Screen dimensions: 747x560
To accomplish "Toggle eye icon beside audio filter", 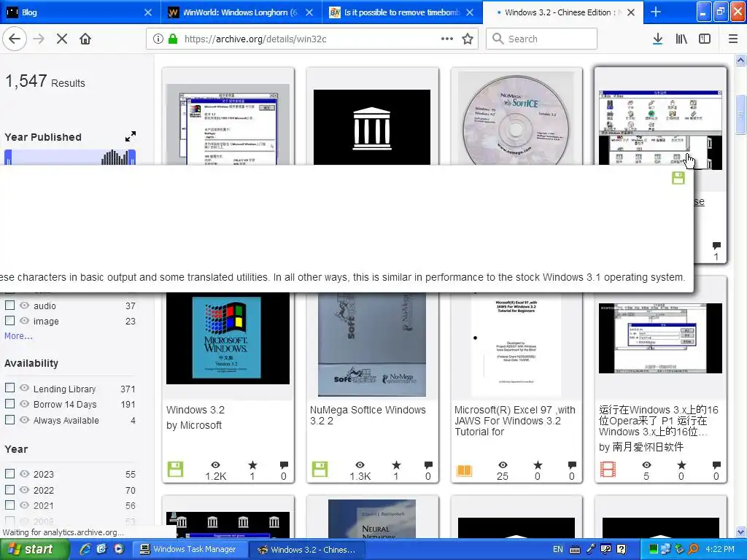I will point(24,306).
